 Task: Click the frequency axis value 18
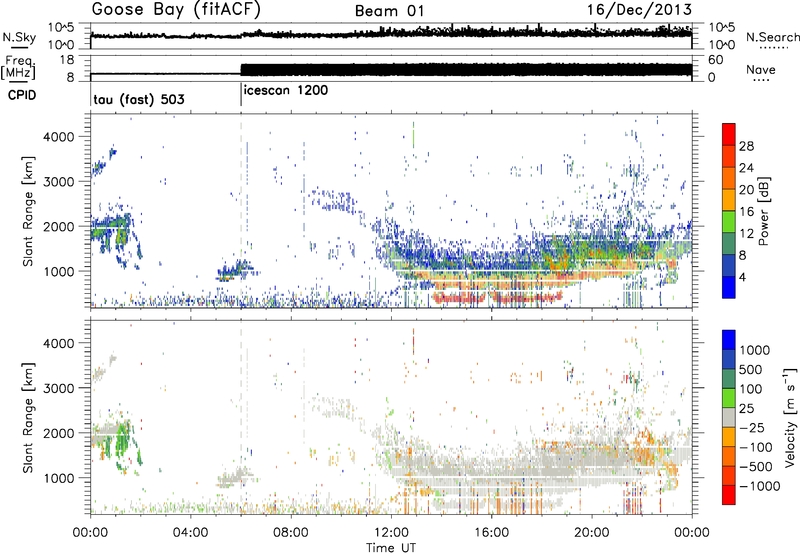(67, 60)
